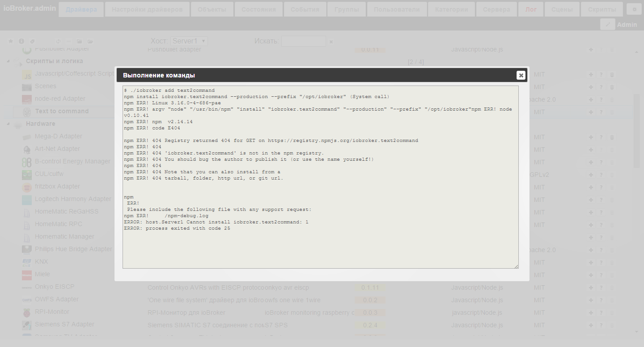Go to the Сцены tab
Viewport: 644px width, 347px height.
[x=562, y=9]
